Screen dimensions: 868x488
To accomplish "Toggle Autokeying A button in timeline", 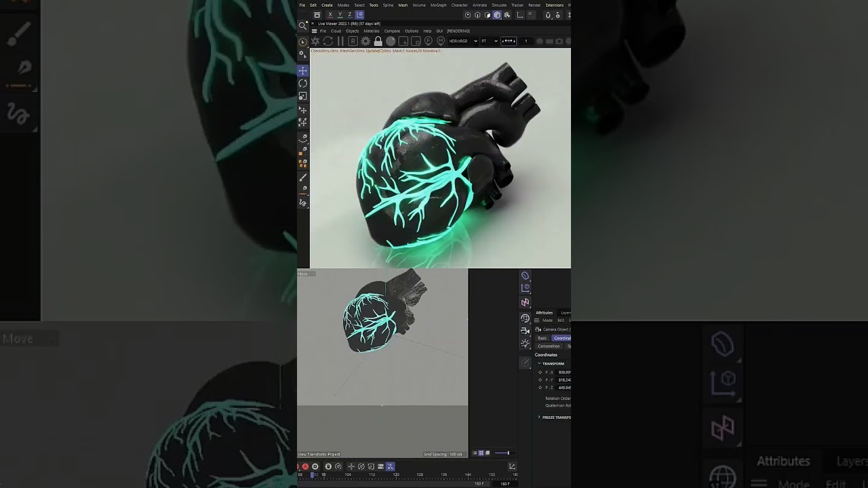I will [305, 466].
